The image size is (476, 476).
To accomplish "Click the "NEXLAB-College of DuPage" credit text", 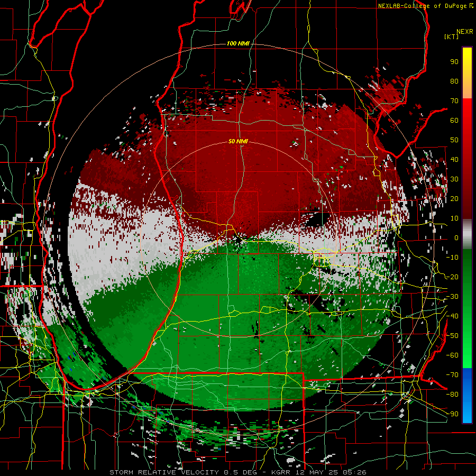I will (423, 6).
